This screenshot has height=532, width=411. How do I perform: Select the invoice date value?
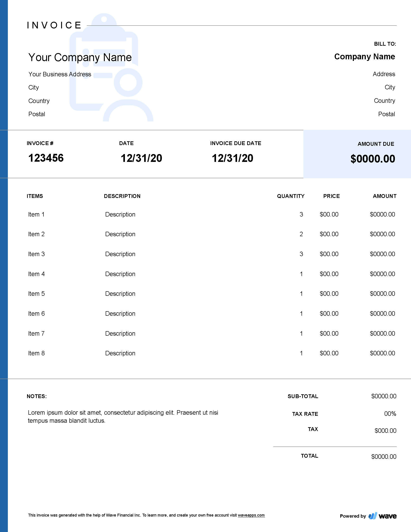(x=141, y=158)
